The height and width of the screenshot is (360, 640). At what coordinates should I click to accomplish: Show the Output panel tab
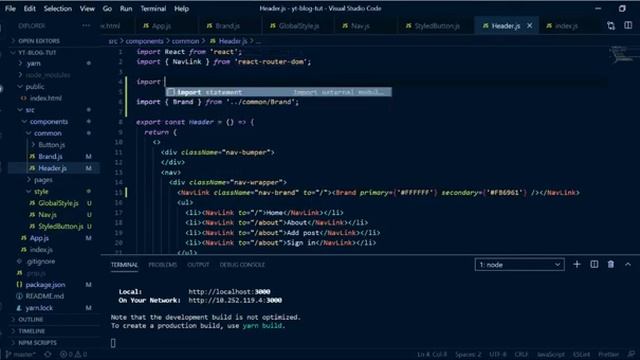(x=198, y=265)
